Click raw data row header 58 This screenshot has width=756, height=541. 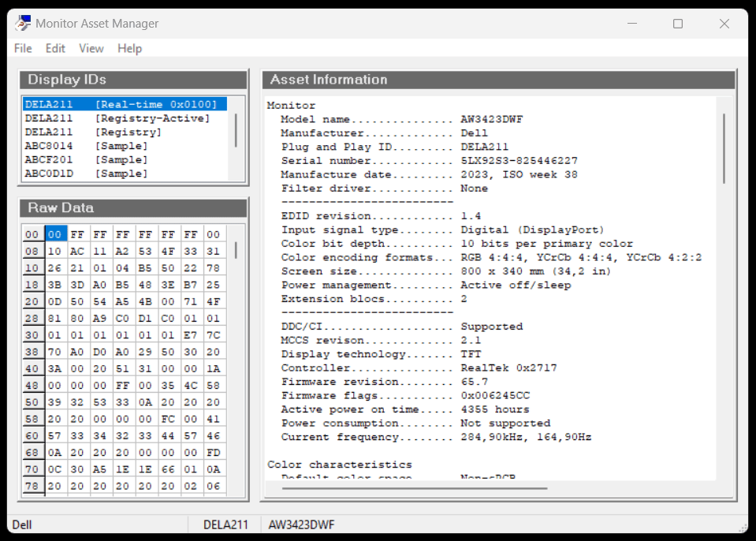(x=33, y=419)
